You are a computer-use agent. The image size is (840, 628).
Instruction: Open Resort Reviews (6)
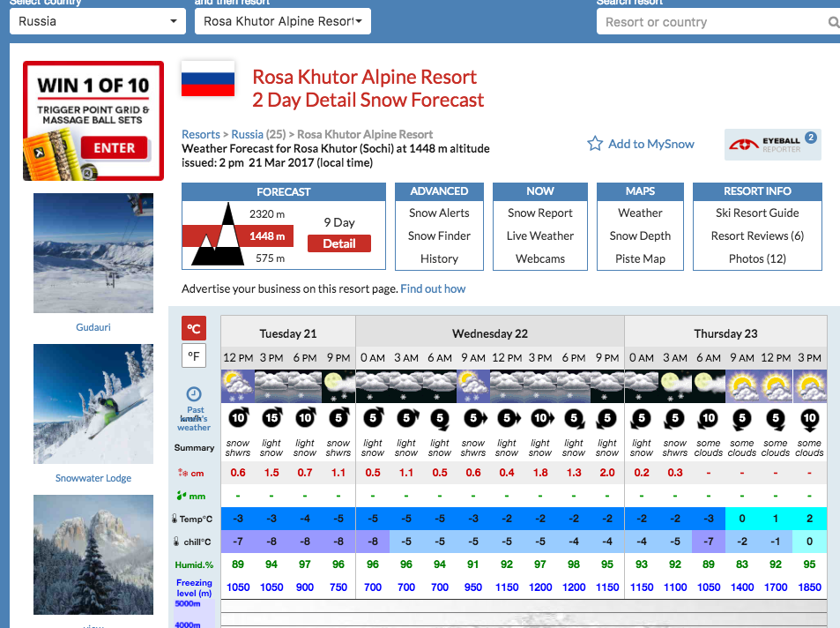click(x=757, y=236)
